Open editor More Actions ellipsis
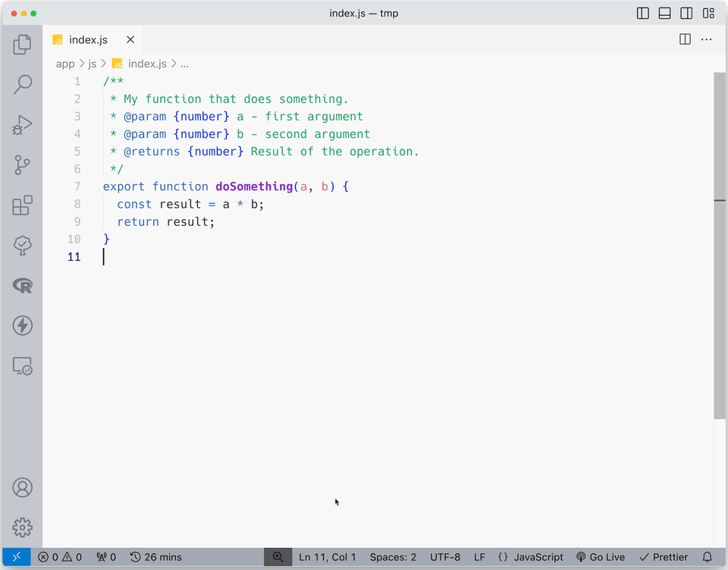The width and height of the screenshot is (728, 570). point(707,39)
